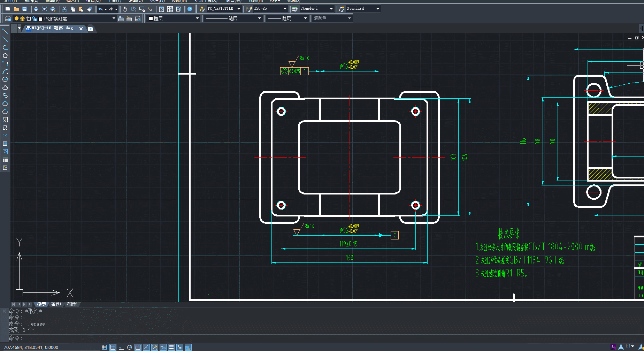This screenshot has width=644, height=351.
Task: Click the coordinate readout in status bar
Action: [x=31, y=347]
